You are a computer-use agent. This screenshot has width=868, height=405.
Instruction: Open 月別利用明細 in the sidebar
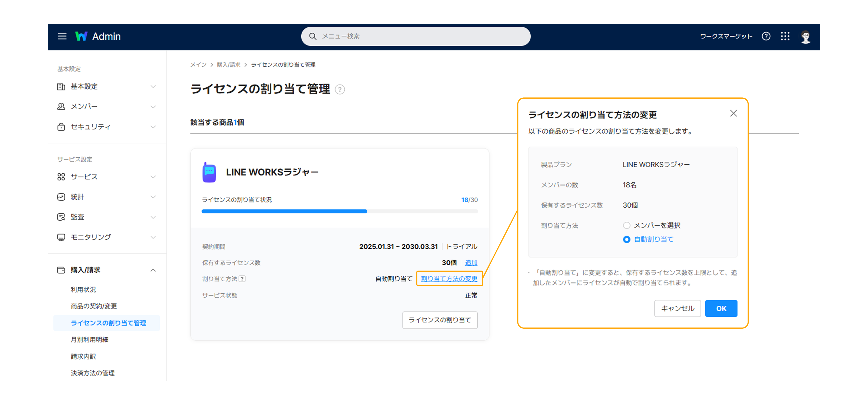pyautogui.click(x=89, y=340)
